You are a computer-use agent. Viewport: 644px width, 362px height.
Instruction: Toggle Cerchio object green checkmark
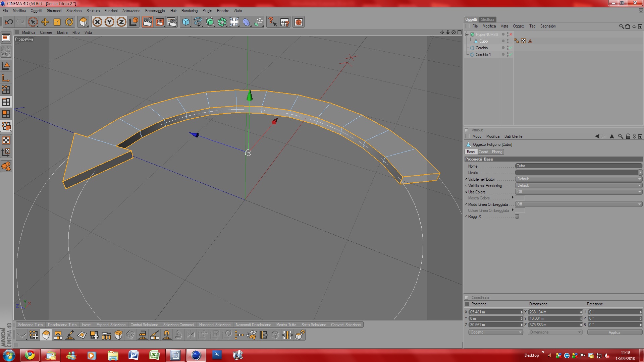coord(511,48)
